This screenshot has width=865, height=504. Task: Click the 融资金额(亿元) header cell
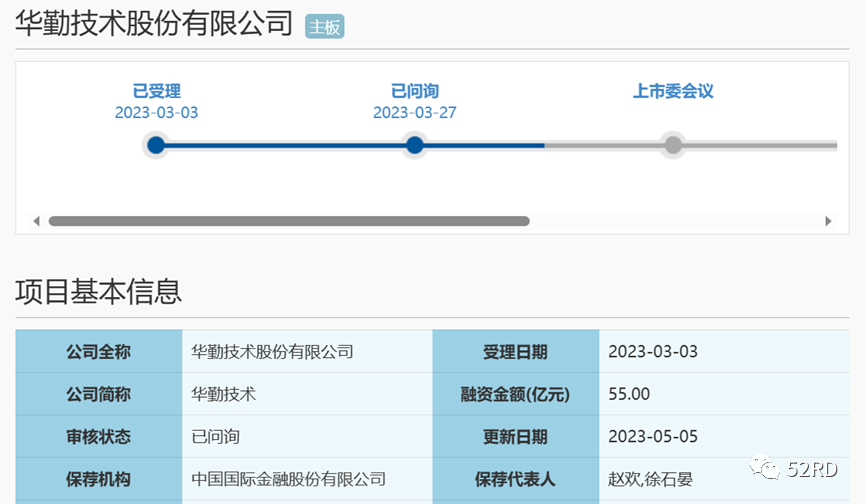(x=516, y=394)
